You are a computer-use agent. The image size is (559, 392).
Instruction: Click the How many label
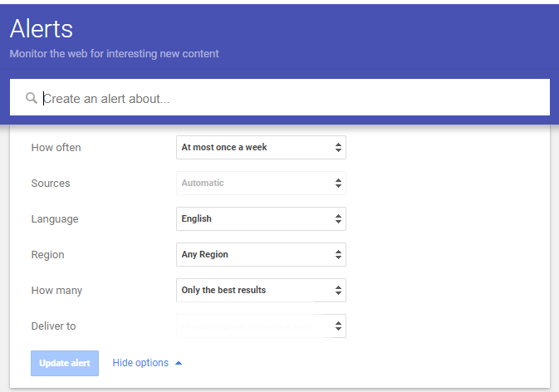click(x=56, y=291)
